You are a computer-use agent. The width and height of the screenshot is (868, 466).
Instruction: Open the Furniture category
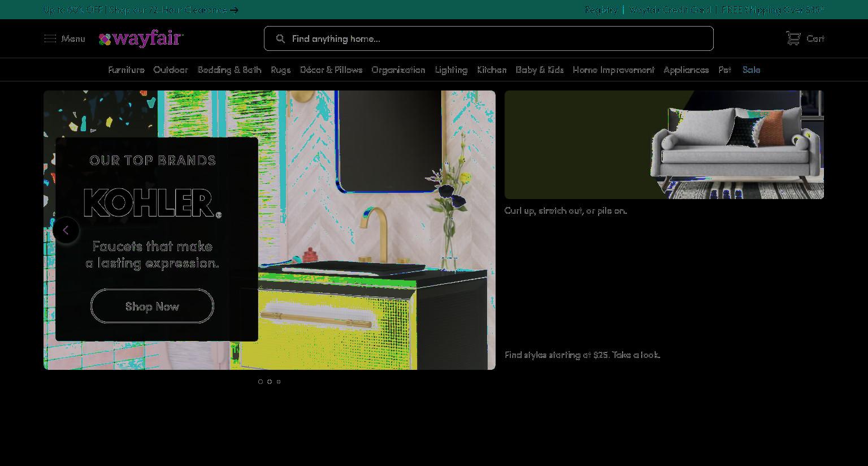[126, 70]
